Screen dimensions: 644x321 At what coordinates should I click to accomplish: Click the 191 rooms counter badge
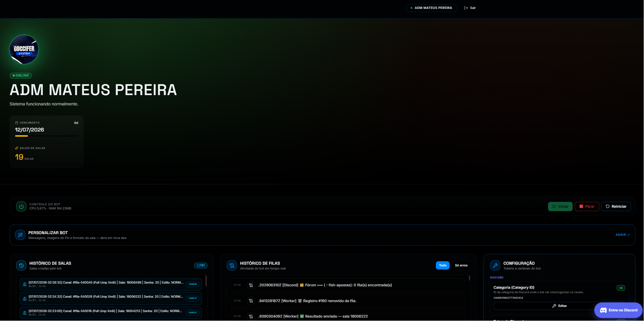pyautogui.click(x=201, y=265)
